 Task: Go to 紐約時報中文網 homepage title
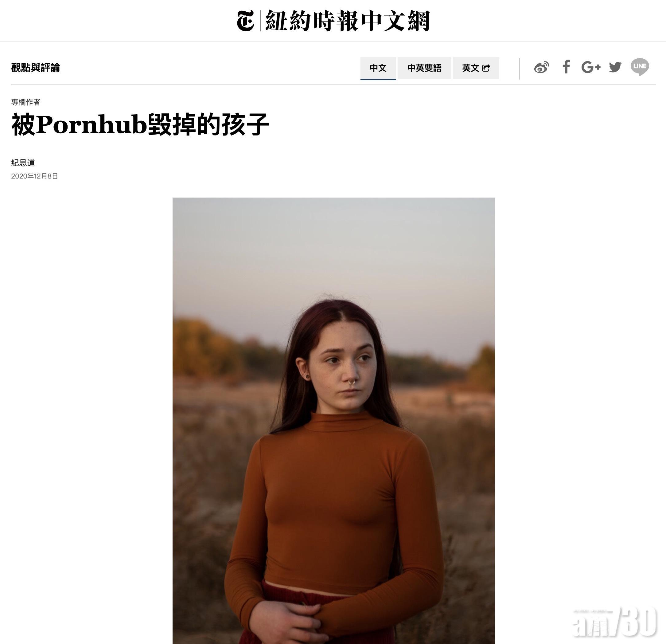(x=348, y=21)
